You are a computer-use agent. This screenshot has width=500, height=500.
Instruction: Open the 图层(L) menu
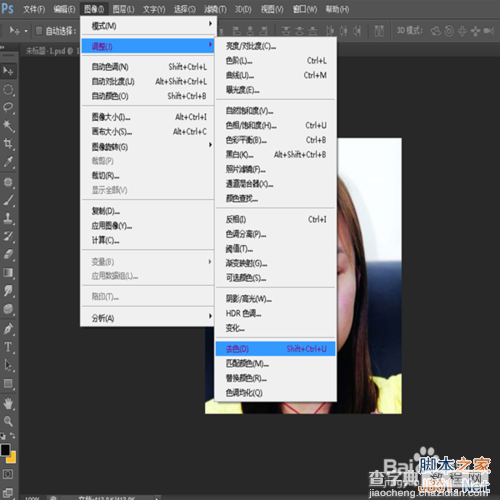(x=123, y=9)
